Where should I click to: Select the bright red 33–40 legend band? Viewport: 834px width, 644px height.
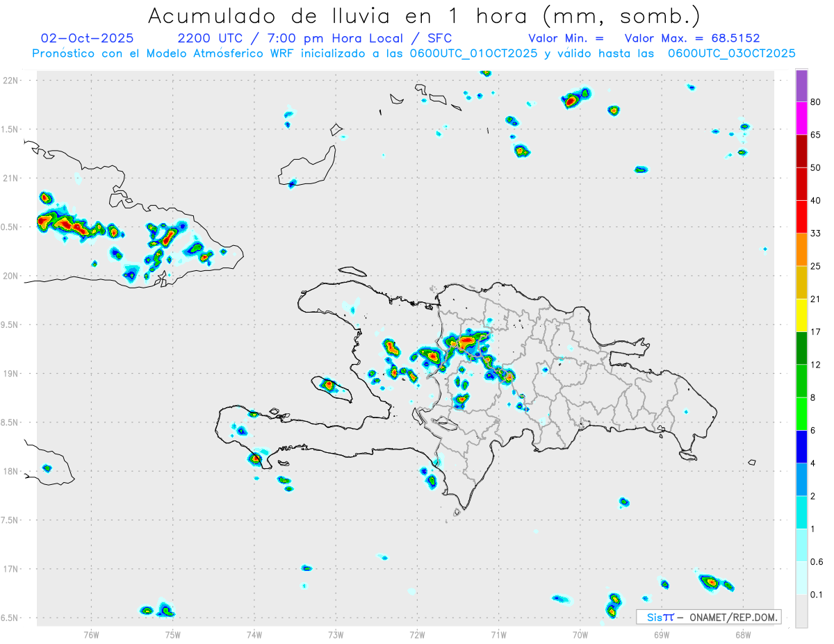[x=801, y=217]
